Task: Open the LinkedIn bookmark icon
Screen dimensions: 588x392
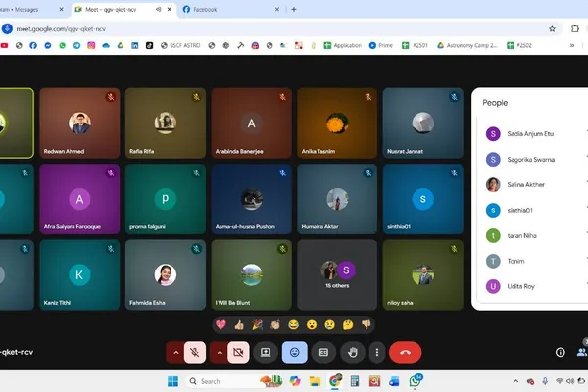Action: [134, 45]
